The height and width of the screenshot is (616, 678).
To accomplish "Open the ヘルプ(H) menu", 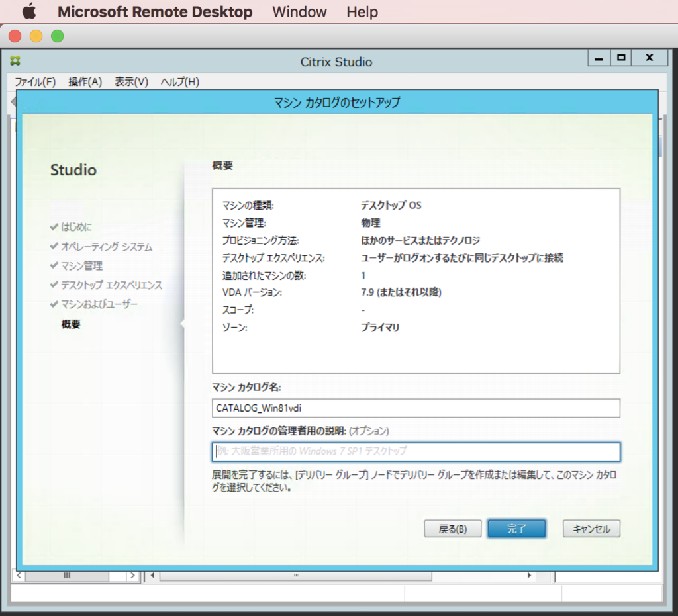I will pyautogui.click(x=179, y=81).
